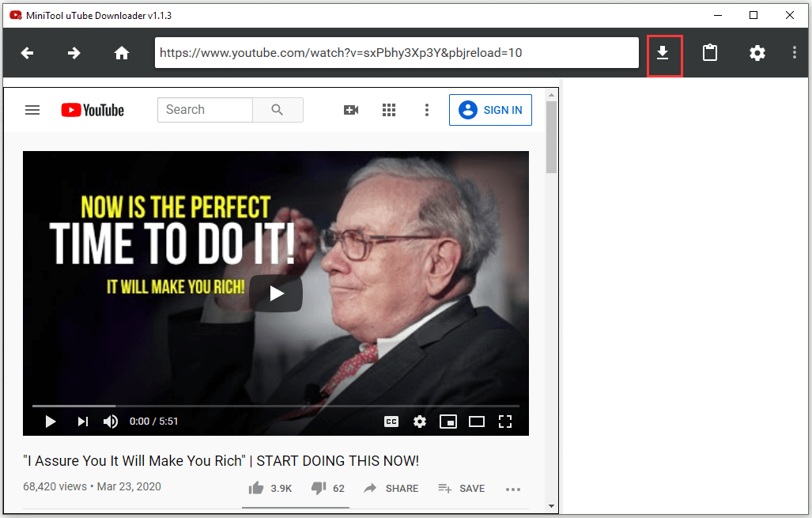Toggle theater mode on the player

(x=476, y=422)
